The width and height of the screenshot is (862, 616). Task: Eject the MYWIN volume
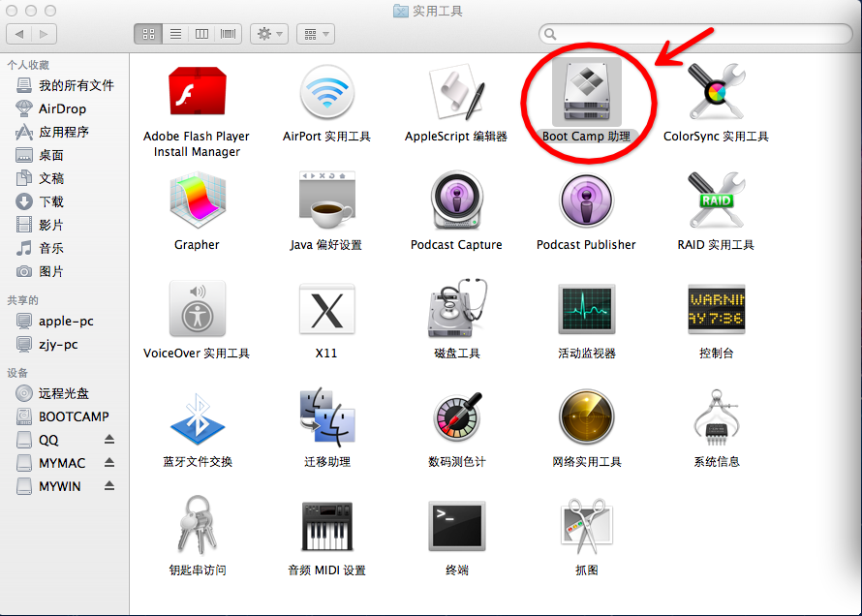pos(109,486)
